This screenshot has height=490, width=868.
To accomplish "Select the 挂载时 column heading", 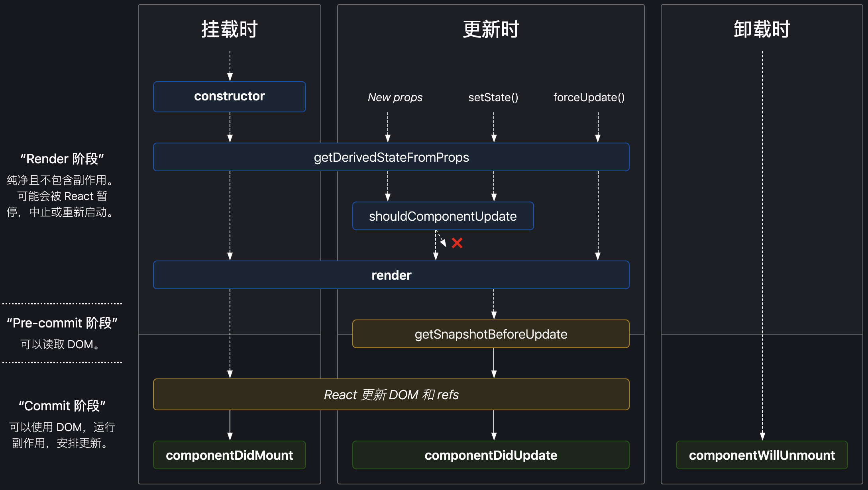I will (229, 29).
